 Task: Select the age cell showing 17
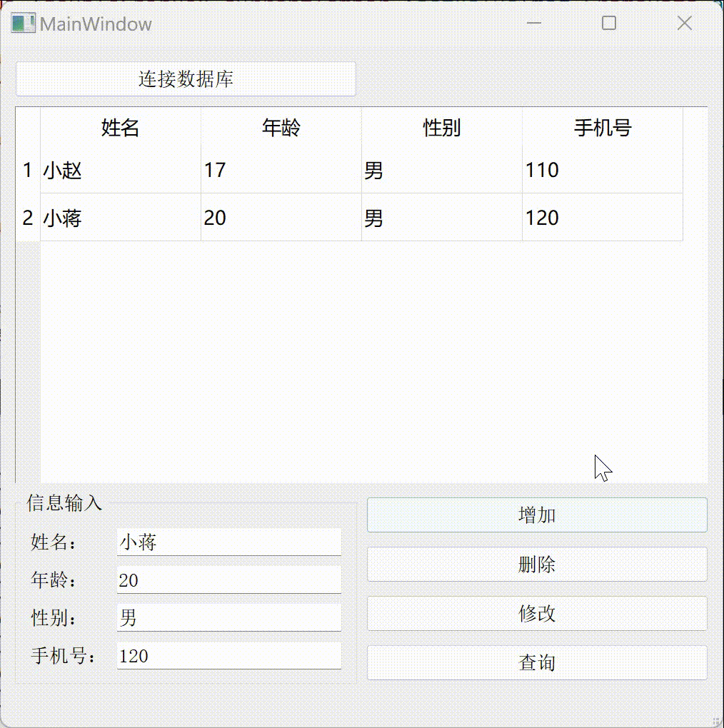coord(281,169)
